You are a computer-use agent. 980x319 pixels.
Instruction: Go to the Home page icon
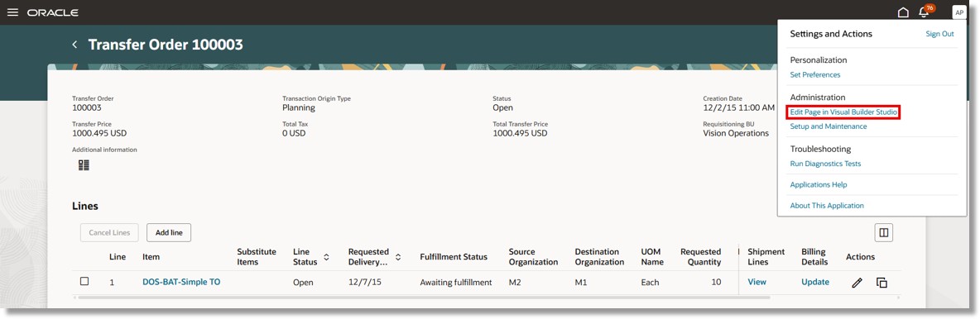coord(903,12)
